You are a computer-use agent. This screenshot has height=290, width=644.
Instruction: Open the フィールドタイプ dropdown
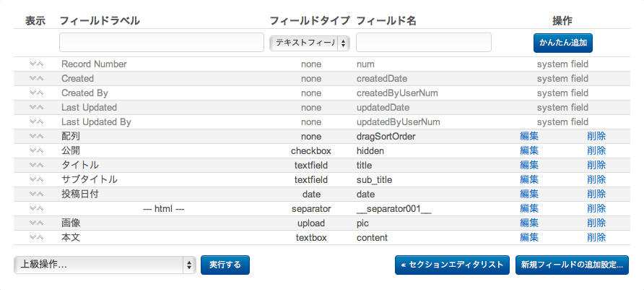310,43
